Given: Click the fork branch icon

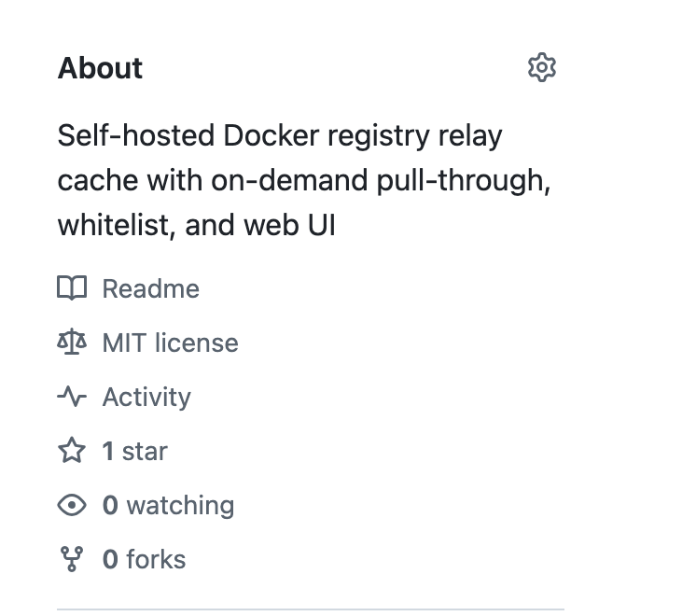Looking at the screenshot, I should click(x=72, y=559).
